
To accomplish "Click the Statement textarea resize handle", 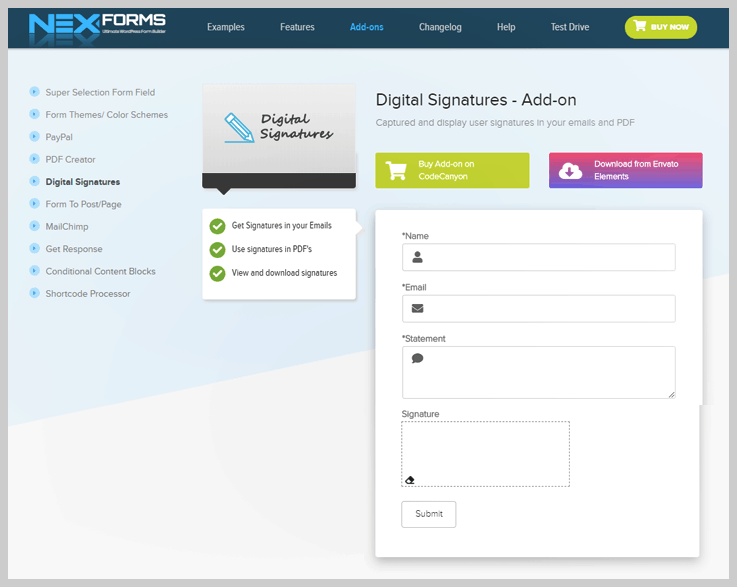I will click(672, 395).
